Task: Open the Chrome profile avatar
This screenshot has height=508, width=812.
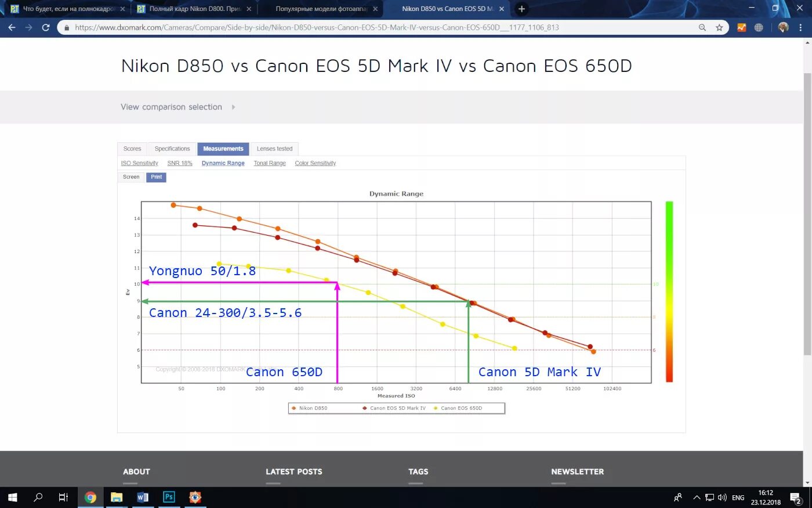Action: tap(783, 27)
